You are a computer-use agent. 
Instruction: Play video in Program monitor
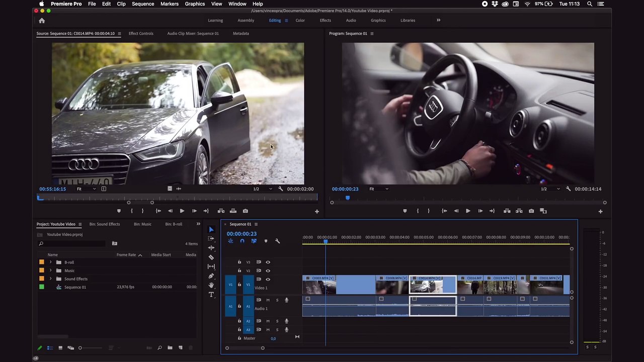tap(468, 211)
